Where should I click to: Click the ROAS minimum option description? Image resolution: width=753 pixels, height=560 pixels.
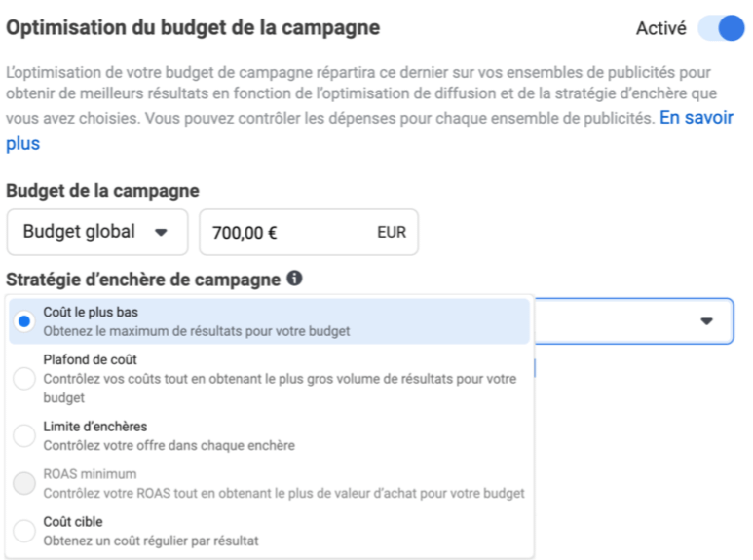point(283,493)
